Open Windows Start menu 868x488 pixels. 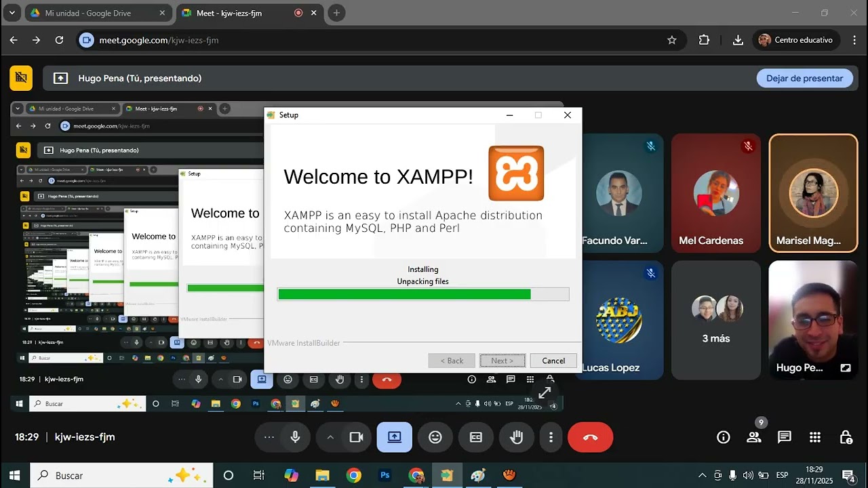tap(14, 476)
